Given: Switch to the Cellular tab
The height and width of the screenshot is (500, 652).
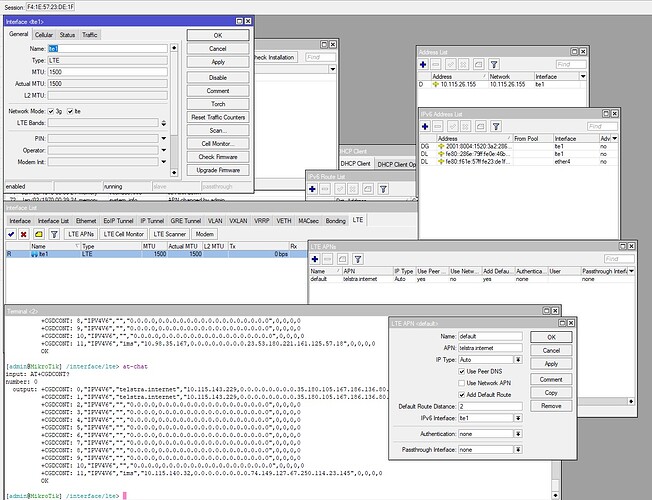Looking at the screenshot, I should click(x=44, y=35).
